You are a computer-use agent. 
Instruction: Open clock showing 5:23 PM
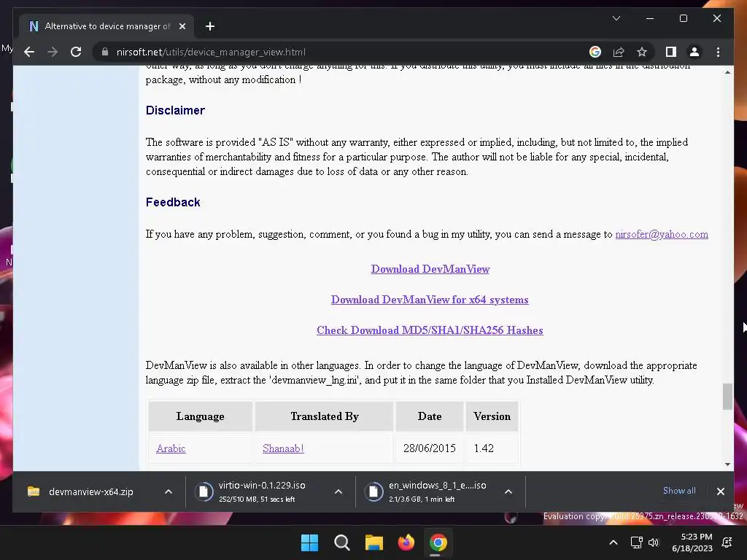[x=692, y=542]
